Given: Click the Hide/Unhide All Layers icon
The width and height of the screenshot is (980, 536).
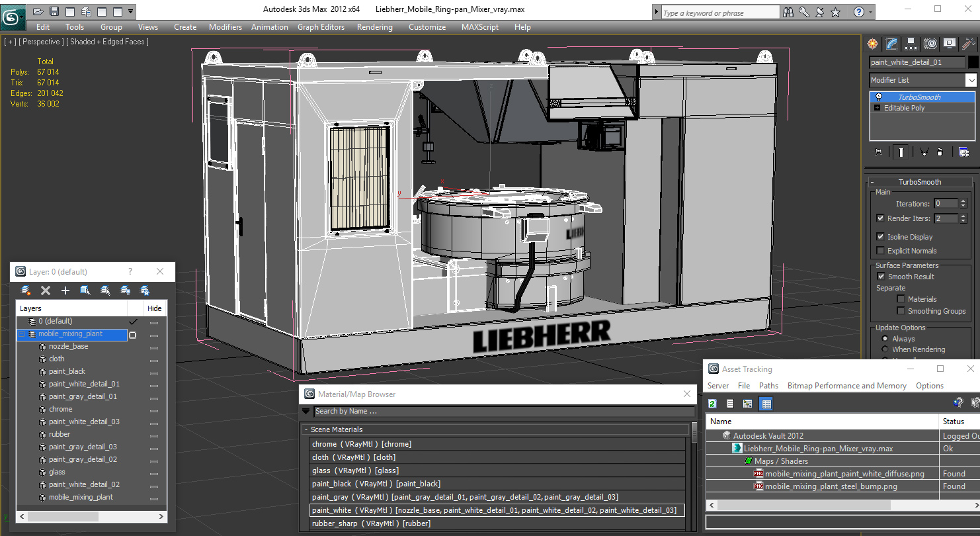Looking at the screenshot, I should pyautogui.click(x=125, y=290).
